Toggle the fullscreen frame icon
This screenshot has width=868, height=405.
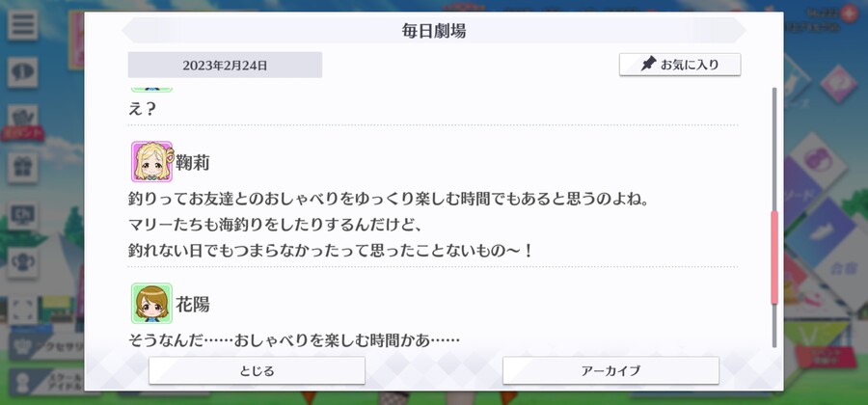pyautogui.click(x=23, y=310)
